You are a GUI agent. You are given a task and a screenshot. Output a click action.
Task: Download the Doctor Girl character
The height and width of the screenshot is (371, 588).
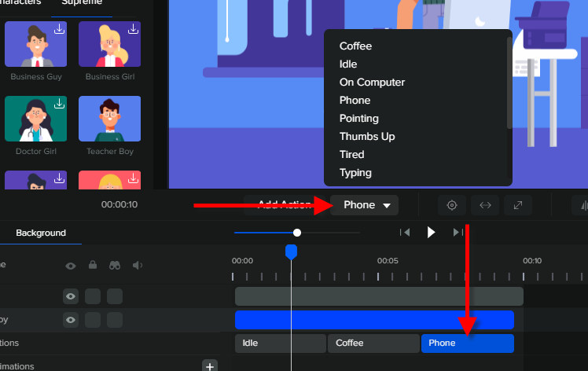(59, 104)
